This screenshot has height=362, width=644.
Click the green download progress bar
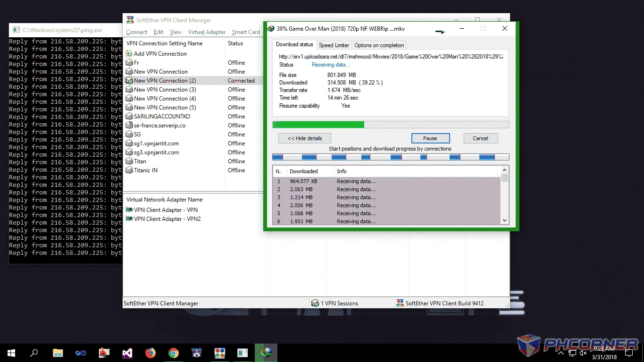(391, 125)
